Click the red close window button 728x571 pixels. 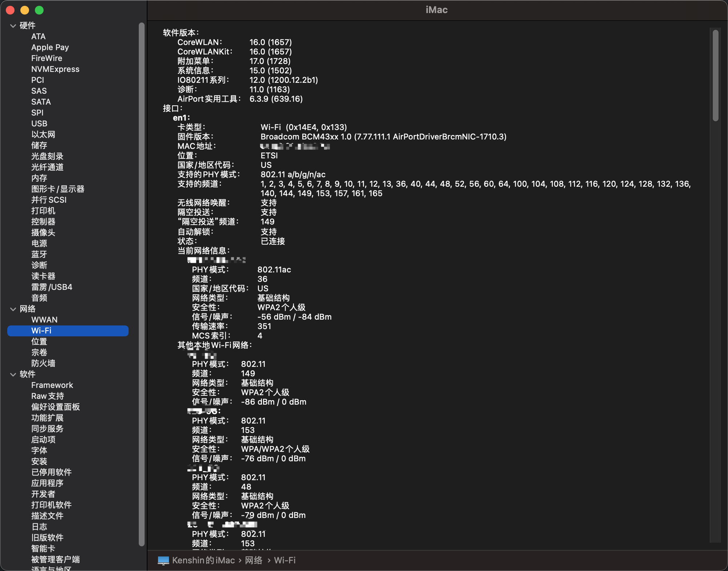tap(11, 10)
